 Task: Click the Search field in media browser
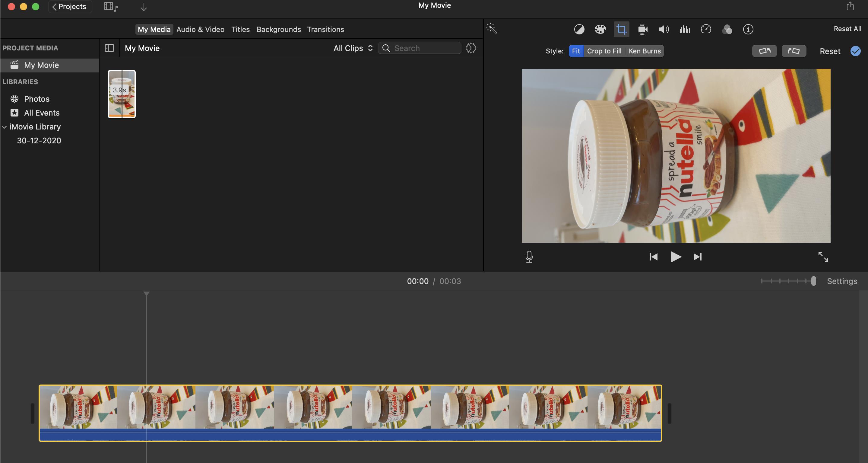click(420, 48)
